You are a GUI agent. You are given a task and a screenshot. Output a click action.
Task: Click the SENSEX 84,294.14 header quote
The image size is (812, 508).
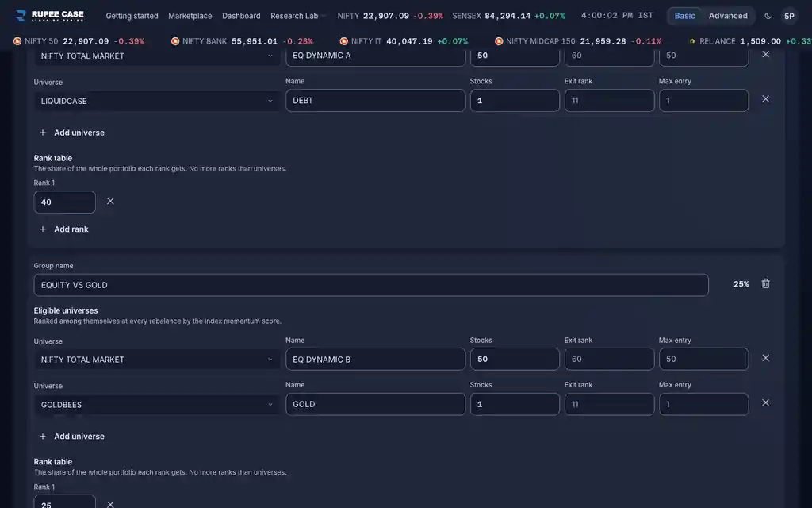(508, 16)
